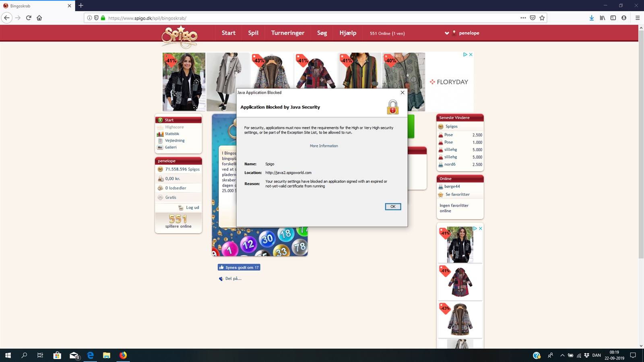Open page actions three-dot menu

pyautogui.click(x=523, y=18)
